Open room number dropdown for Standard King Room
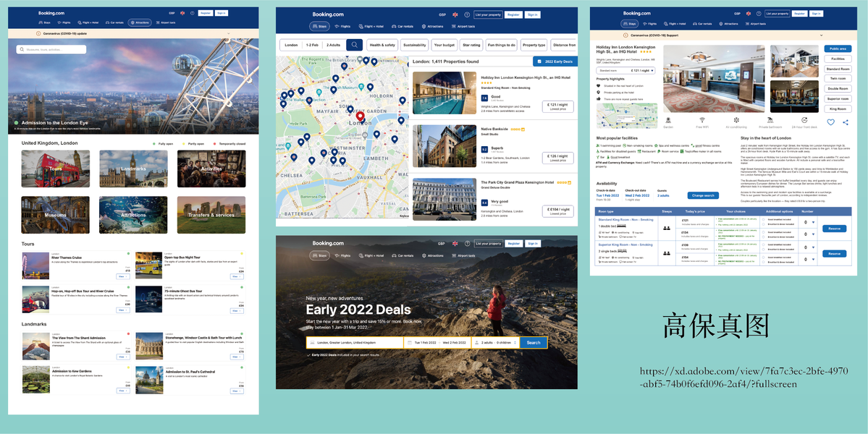 tap(813, 223)
